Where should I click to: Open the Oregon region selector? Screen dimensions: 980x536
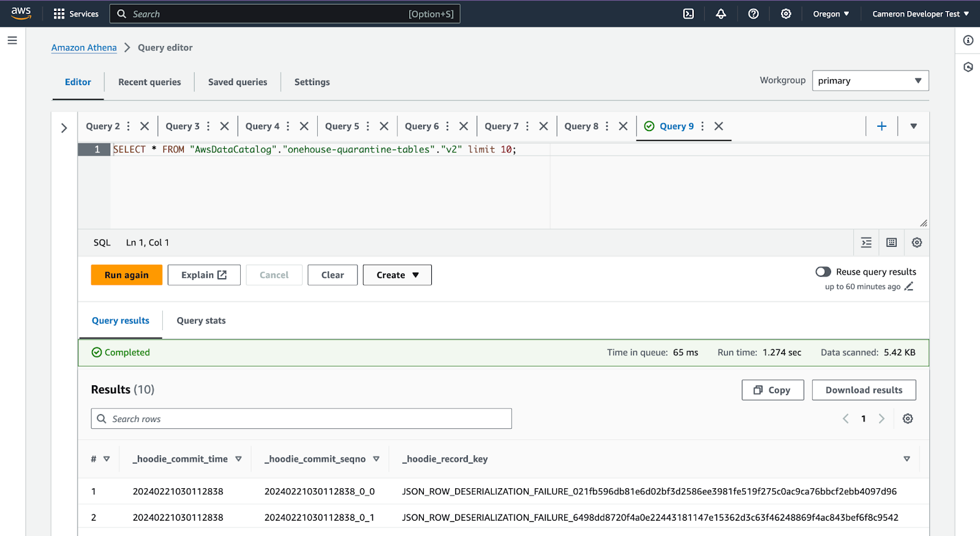pos(831,13)
